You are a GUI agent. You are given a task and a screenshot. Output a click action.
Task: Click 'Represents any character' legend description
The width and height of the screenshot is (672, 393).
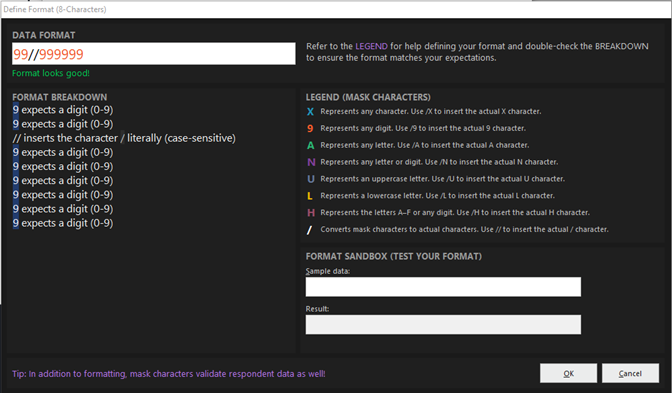[x=431, y=111]
